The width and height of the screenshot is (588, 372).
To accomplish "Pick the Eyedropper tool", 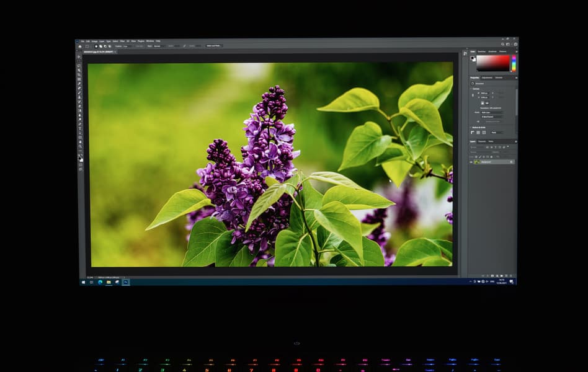I will 79,84.
